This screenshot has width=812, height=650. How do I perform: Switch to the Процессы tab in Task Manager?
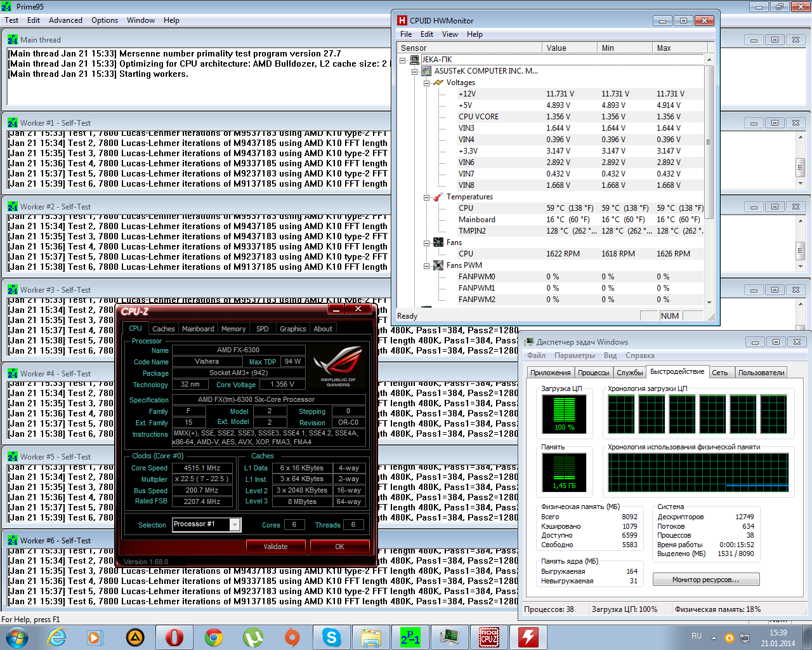point(594,373)
